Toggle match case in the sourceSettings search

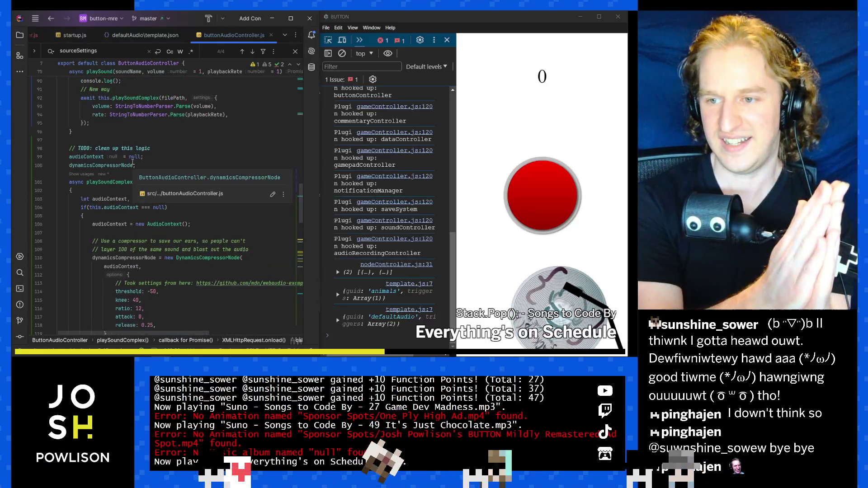click(170, 51)
